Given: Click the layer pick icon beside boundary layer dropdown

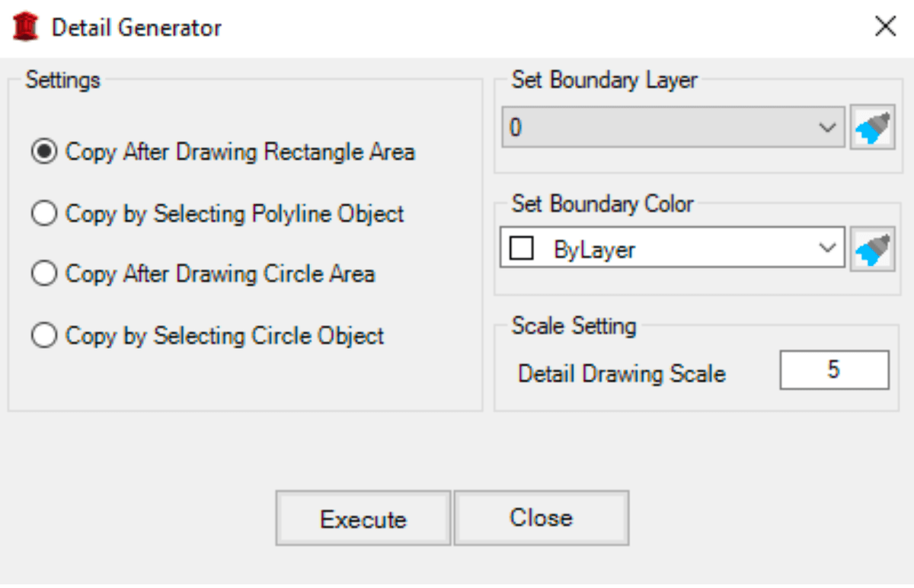Looking at the screenshot, I should click(871, 127).
